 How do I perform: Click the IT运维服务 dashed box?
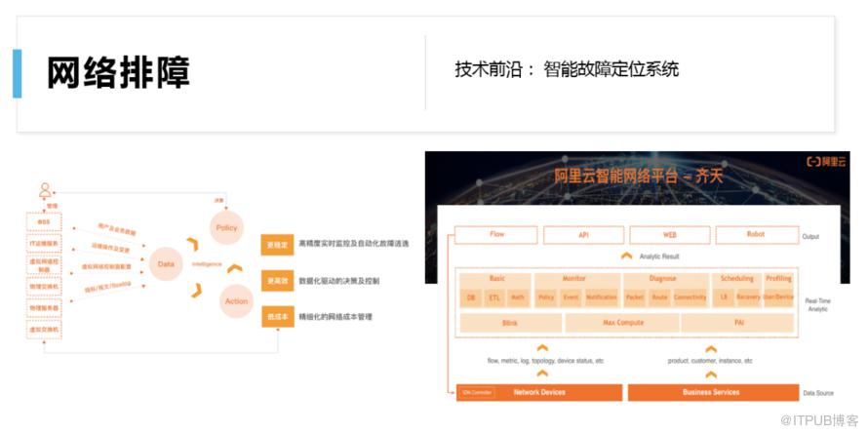[44, 244]
